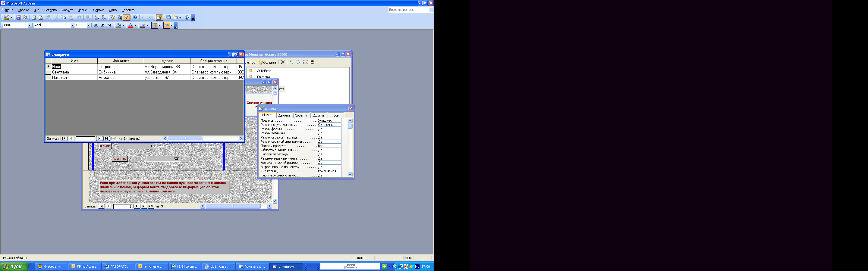This screenshot has width=868, height=271.
Task: Switch database window to Small Icons view
Action: click(x=299, y=62)
